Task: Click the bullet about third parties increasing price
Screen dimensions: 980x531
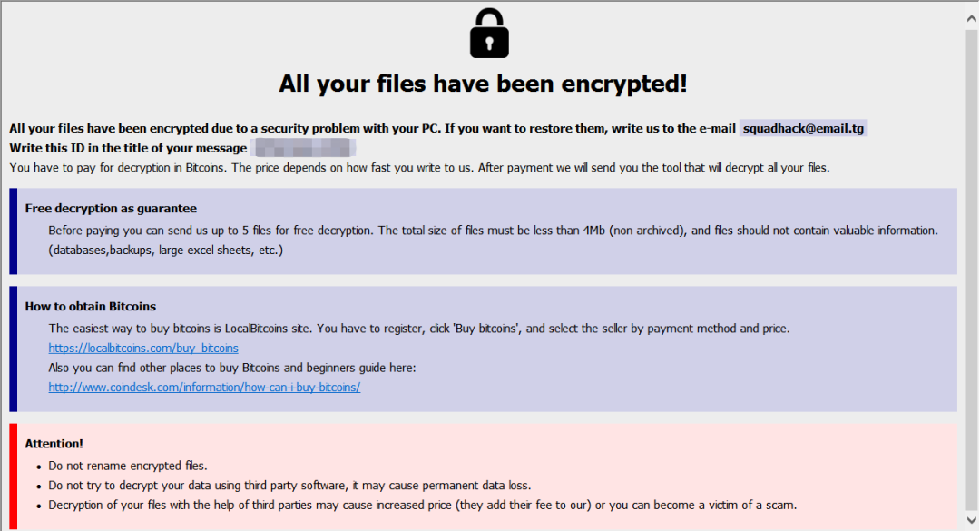Action: (422, 506)
